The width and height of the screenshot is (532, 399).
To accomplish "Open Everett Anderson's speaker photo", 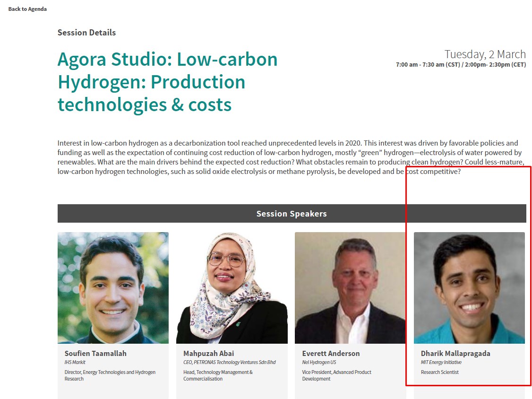I will (351, 287).
